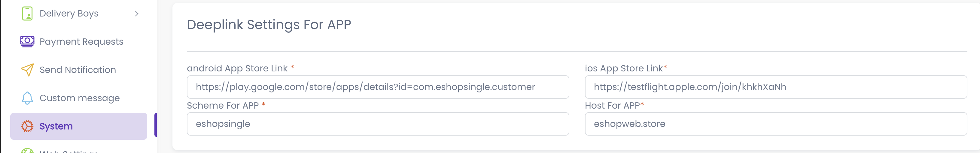Edit the Scheme For APP field
Viewport: 980px width, 153px height.
pos(377,124)
